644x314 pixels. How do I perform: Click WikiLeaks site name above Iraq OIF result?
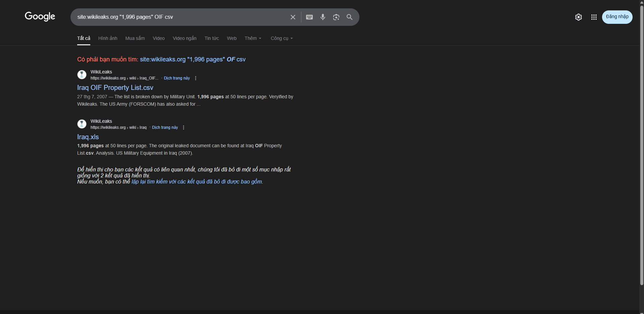101,72
